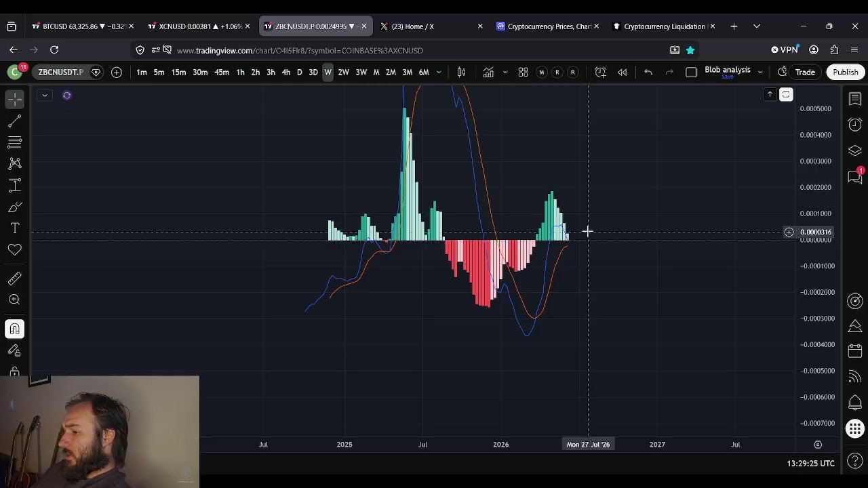Viewport: 868px width, 488px height.
Task: Open the heart icons tool
Action: pos(14,250)
